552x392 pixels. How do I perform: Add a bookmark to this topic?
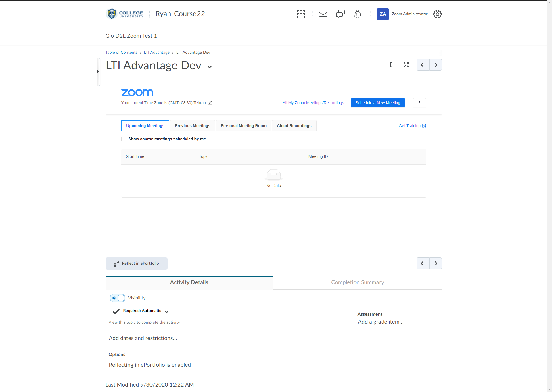click(391, 65)
